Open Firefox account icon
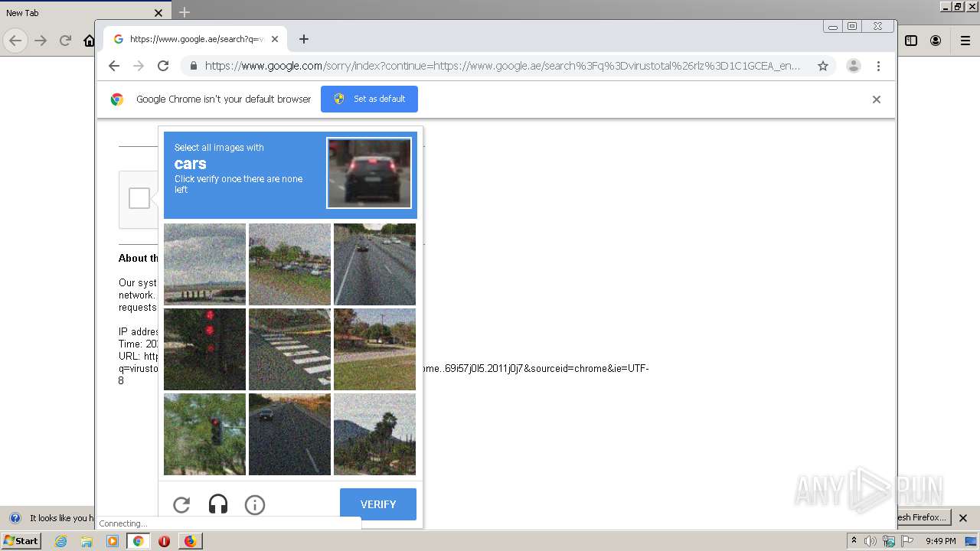Screen dimensions: 980x551 click(936, 41)
